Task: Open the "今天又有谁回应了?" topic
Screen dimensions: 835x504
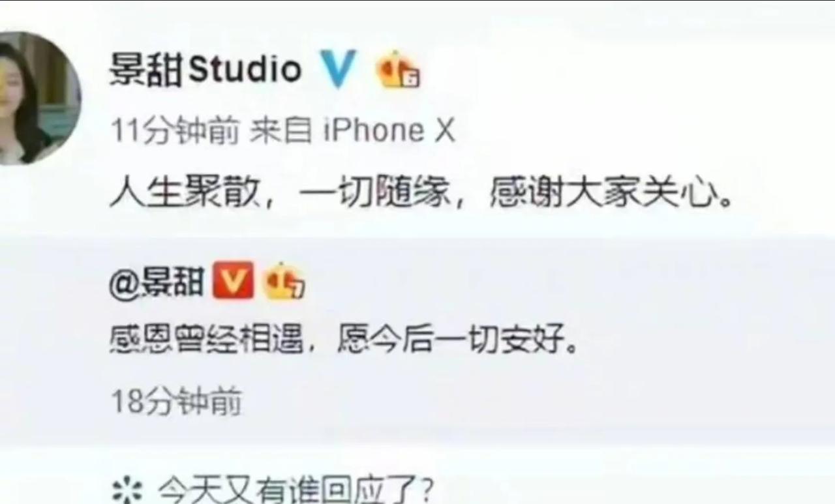Action: click(x=295, y=490)
